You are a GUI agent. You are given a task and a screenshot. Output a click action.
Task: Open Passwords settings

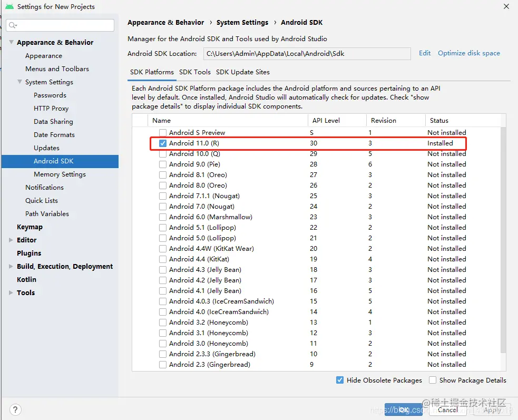tap(50, 95)
